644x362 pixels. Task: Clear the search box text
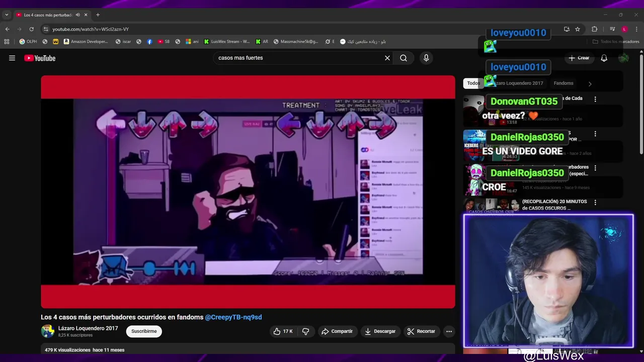pos(387,58)
